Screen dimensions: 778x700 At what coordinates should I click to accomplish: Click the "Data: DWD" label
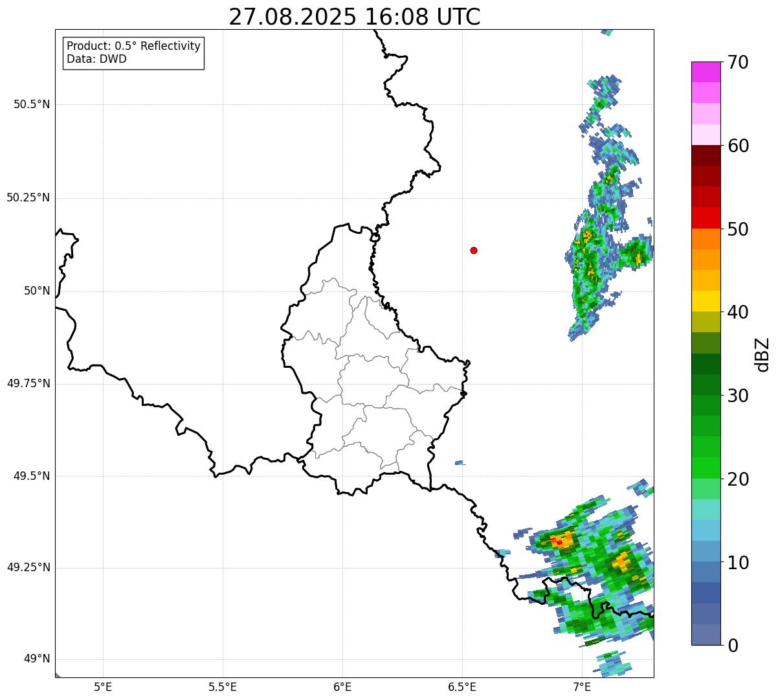pyautogui.click(x=96, y=59)
